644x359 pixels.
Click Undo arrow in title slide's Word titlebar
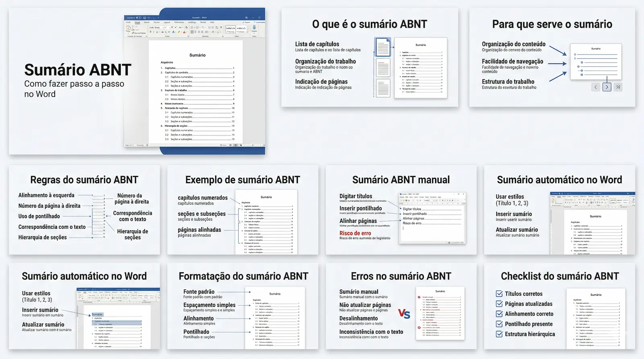point(149,18)
